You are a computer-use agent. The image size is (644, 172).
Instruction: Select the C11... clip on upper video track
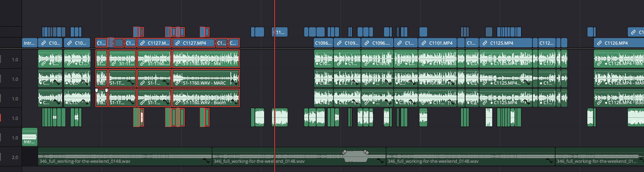[280, 32]
